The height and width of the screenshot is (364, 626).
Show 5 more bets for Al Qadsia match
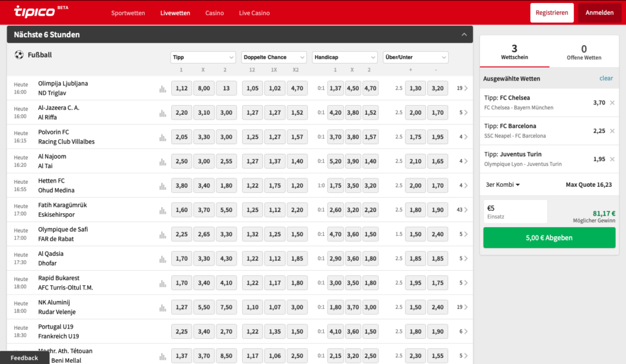tap(463, 258)
